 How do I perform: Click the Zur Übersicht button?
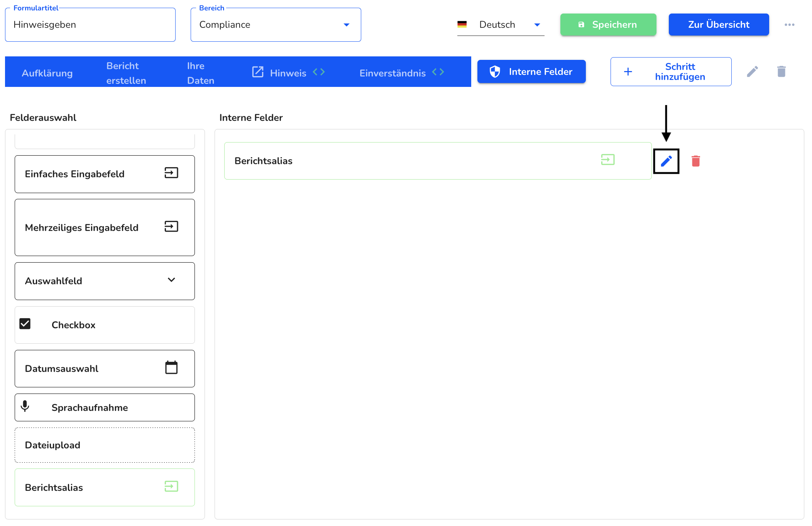719,25
